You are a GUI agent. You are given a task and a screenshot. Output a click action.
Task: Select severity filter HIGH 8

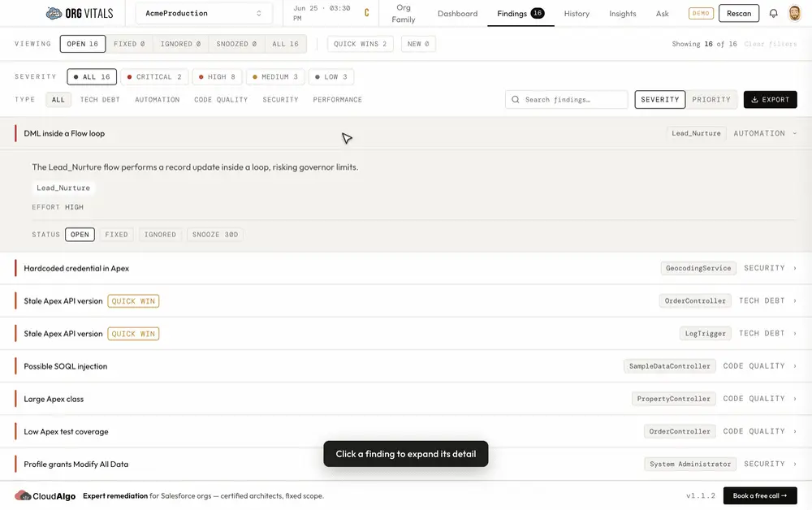pyautogui.click(x=217, y=76)
